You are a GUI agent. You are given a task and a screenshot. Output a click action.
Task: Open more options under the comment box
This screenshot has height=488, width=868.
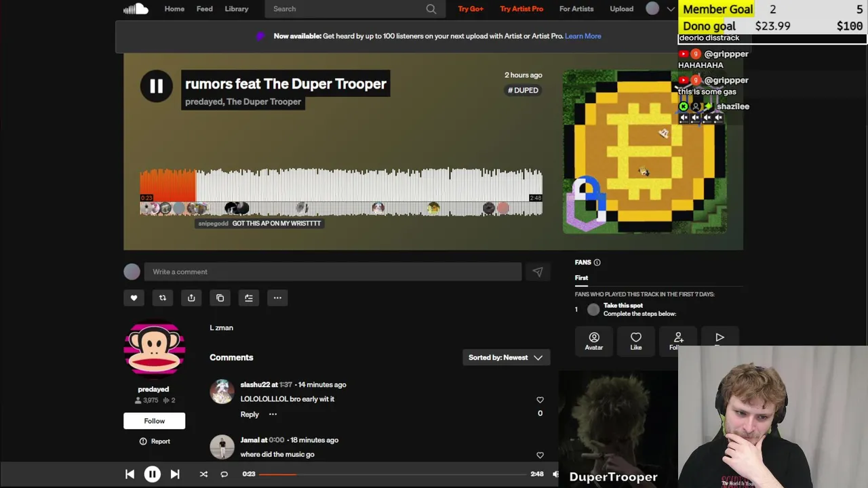(277, 298)
